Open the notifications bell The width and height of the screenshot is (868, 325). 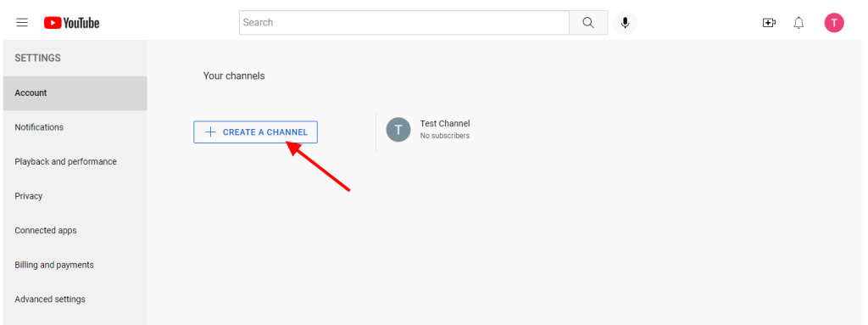[798, 23]
